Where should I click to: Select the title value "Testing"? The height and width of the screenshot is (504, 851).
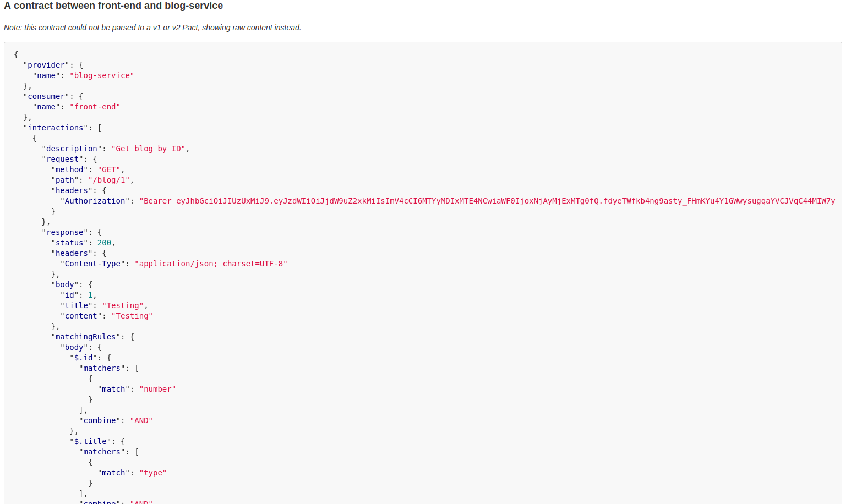click(122, 305)
